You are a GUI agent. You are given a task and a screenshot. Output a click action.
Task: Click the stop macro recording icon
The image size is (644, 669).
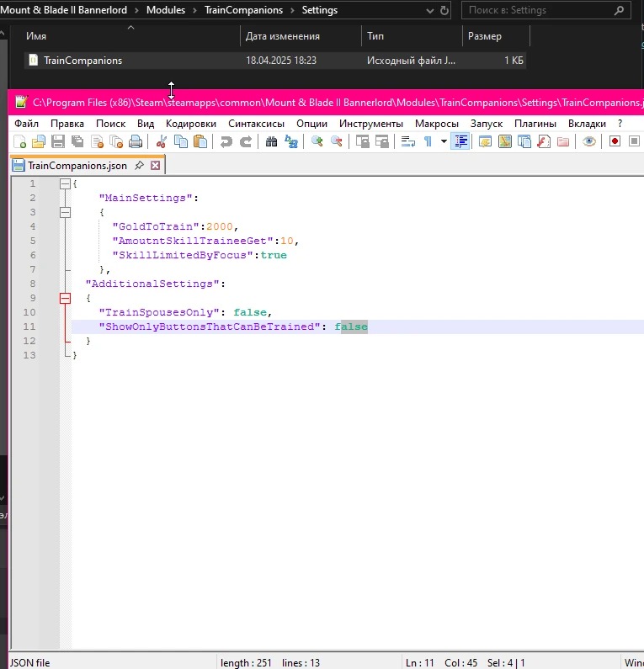pyautogui.click(x=634, y=141)
